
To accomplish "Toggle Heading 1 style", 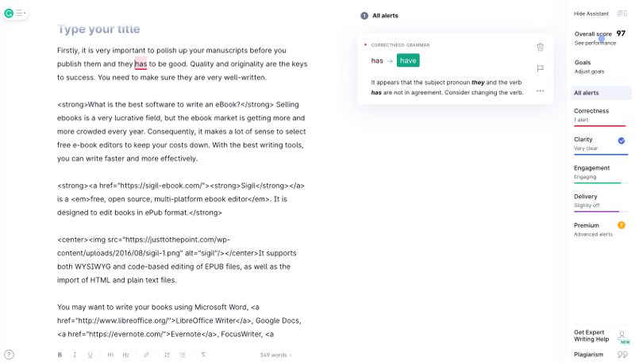I will click(111, 354).
